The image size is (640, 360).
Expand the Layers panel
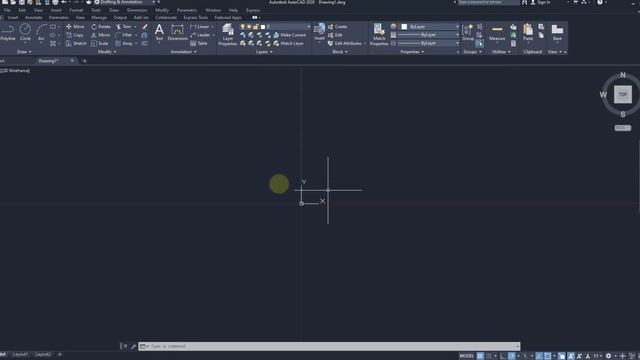pos(264,52)
